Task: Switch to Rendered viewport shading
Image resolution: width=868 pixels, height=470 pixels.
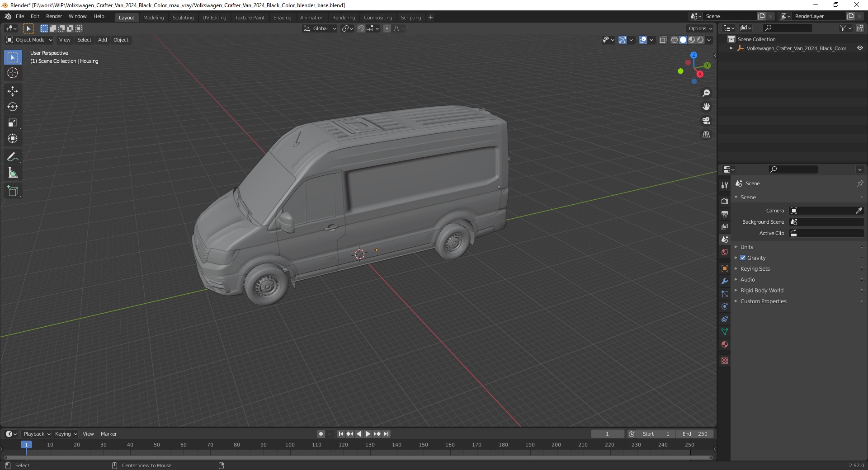Action: pyautogui.click(x=700, y=40)
